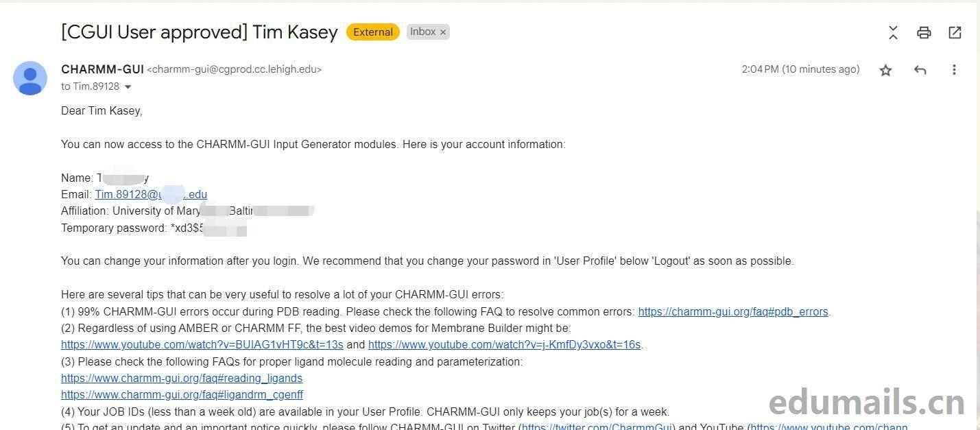Open email in new window
The width and height of the screenshot is (980, 430).
coord(955,32)
